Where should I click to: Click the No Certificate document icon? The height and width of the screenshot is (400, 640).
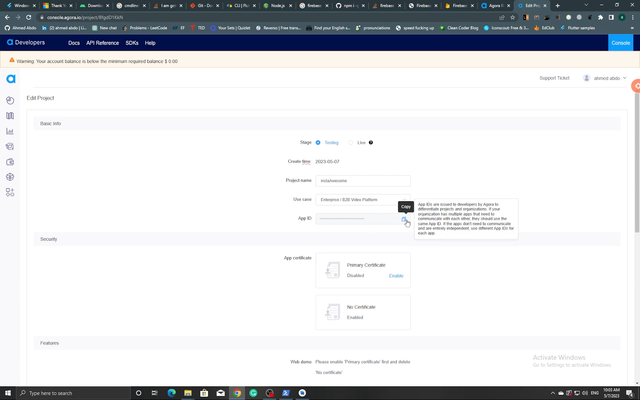(332, 312)
